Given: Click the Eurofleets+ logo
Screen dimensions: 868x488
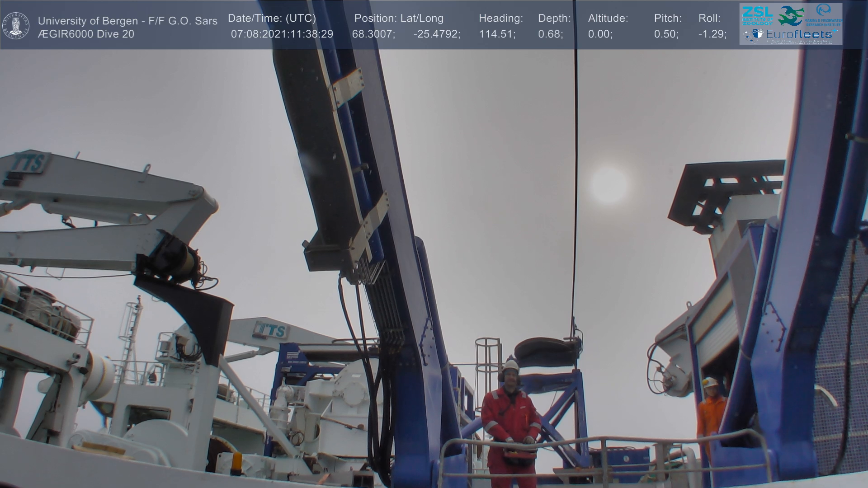Looking at the screenshot, I should coord(799,34).
